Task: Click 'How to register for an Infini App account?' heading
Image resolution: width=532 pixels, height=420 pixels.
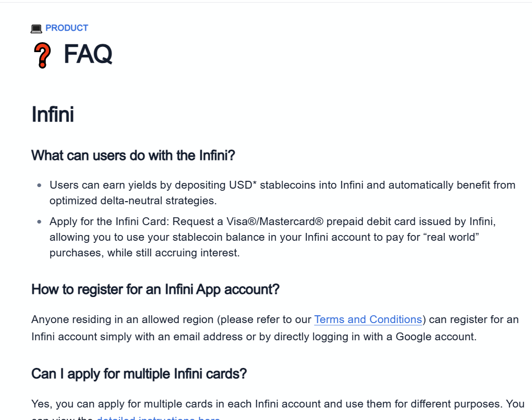Action: tap(155, 290)
